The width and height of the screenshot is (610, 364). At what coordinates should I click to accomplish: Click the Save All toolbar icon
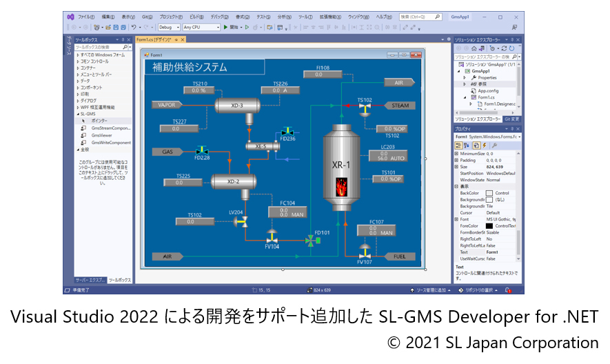tap(123, 28)
